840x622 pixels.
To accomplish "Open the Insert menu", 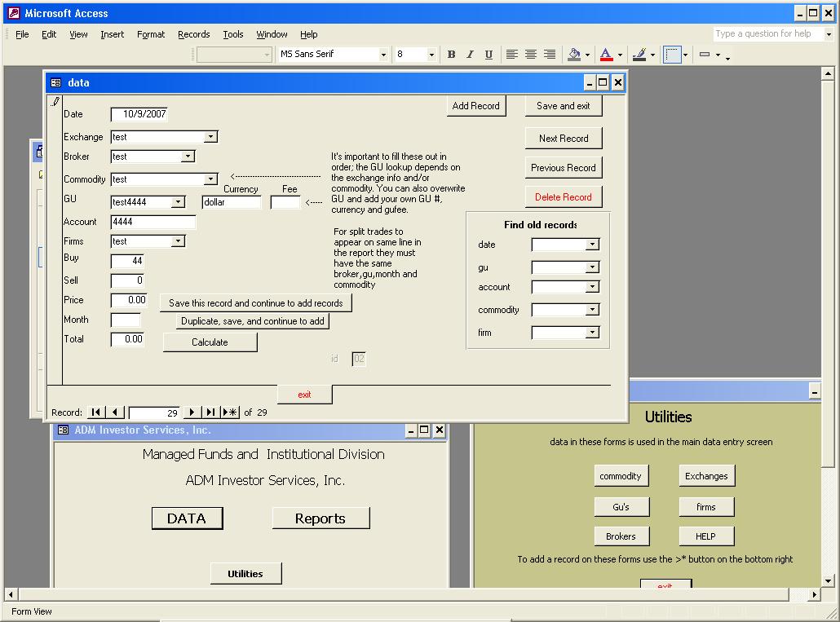I will pyautogui.click(x=112, y=34).
